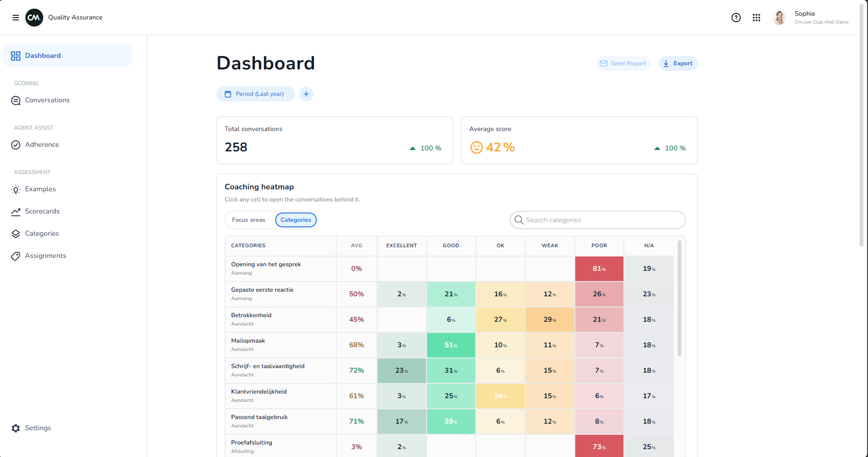Image resolution: width=868 pixels, height=457 pixels.
Task: Click the 73% Poor cell for Proefafsluiting
Action: 599,446
